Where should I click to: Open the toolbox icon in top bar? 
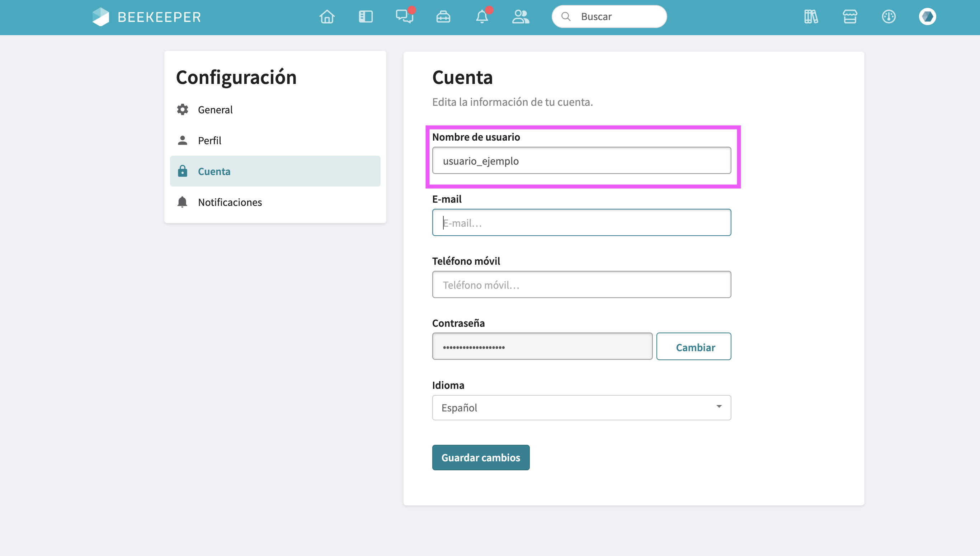tap(443, 17)
